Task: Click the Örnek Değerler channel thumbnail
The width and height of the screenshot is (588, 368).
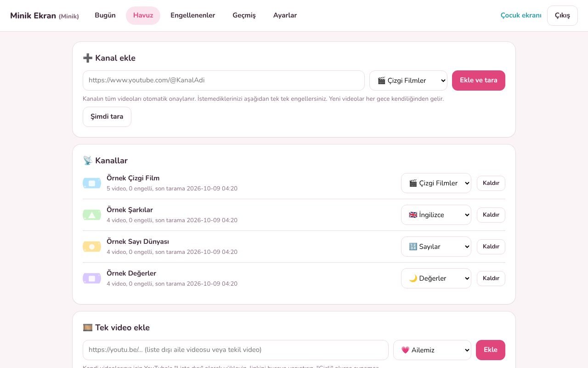Action: (92, 278)
